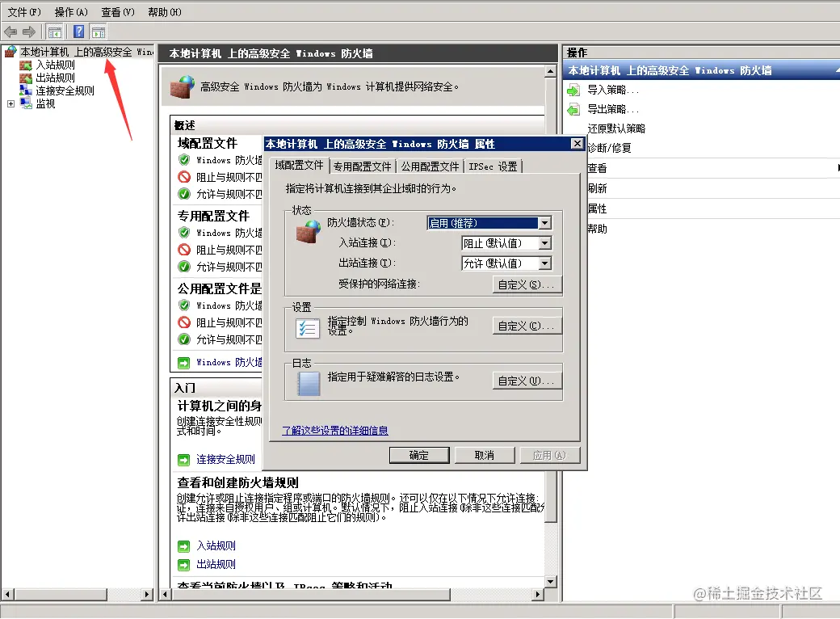Click the checklist icon in 设置 group

(x=308, y=328)
